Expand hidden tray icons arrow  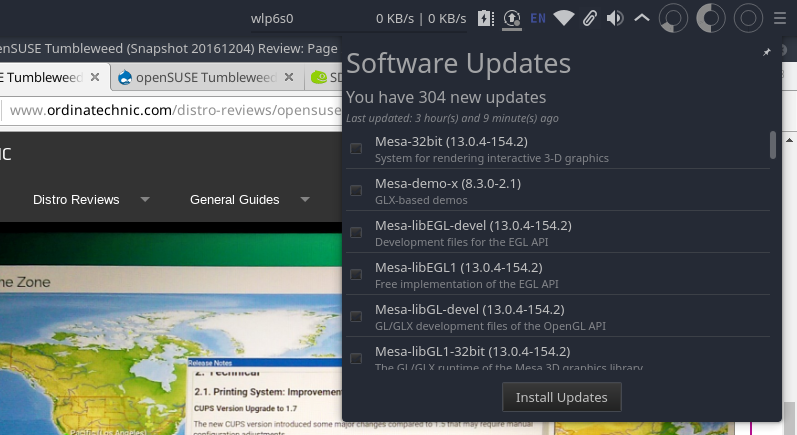click(x=642, y=18)
